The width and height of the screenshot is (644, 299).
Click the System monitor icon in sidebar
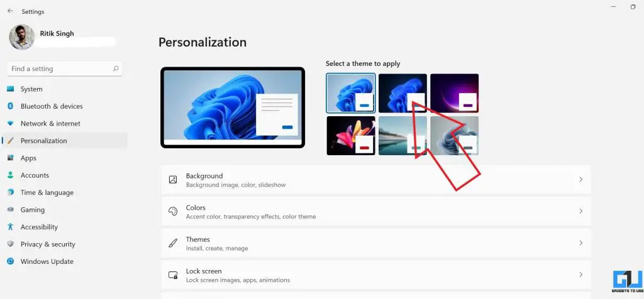(10, 89)
